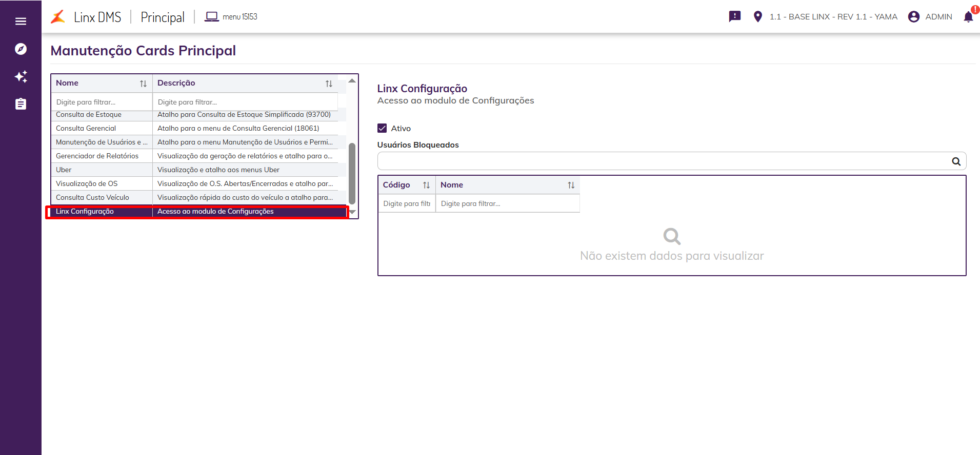
Task: Toggle the Ativo checkbox
Action: (382, 128)
